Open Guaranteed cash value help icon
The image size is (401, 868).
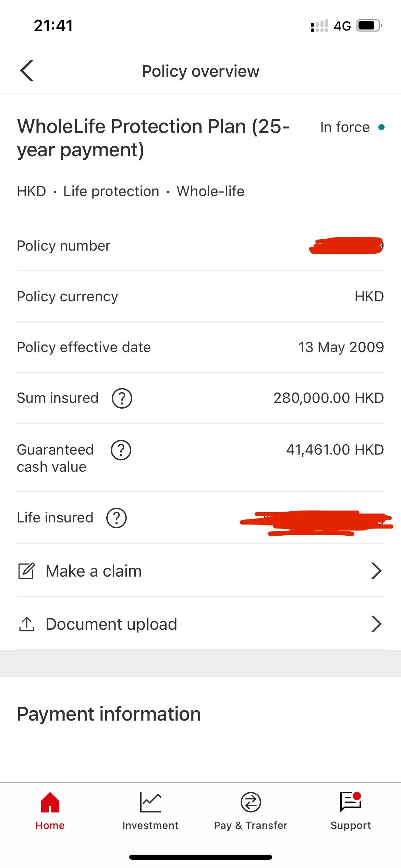pyautogui.click(x=121, y=450)
